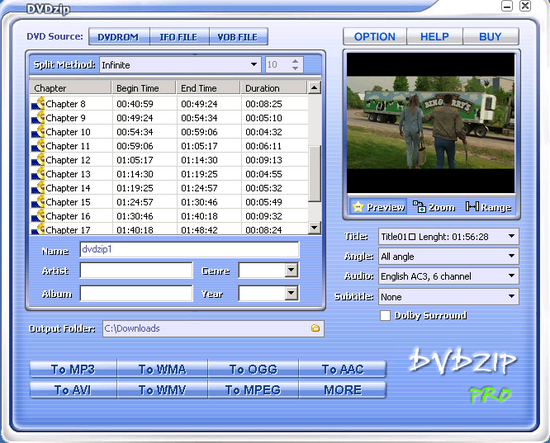Open the Genre dropdown
The width and height of the screenshot is (550, 443).
(x=291, y=270)
